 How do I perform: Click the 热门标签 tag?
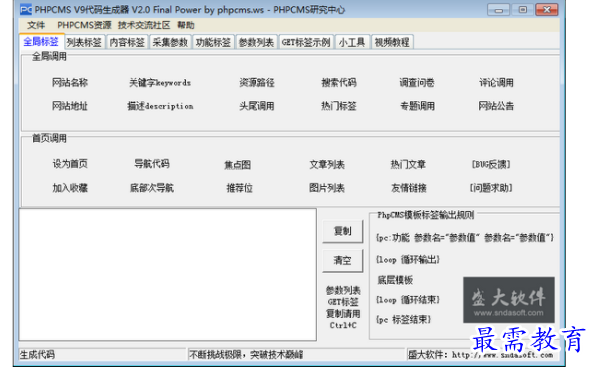pos(339,106)
